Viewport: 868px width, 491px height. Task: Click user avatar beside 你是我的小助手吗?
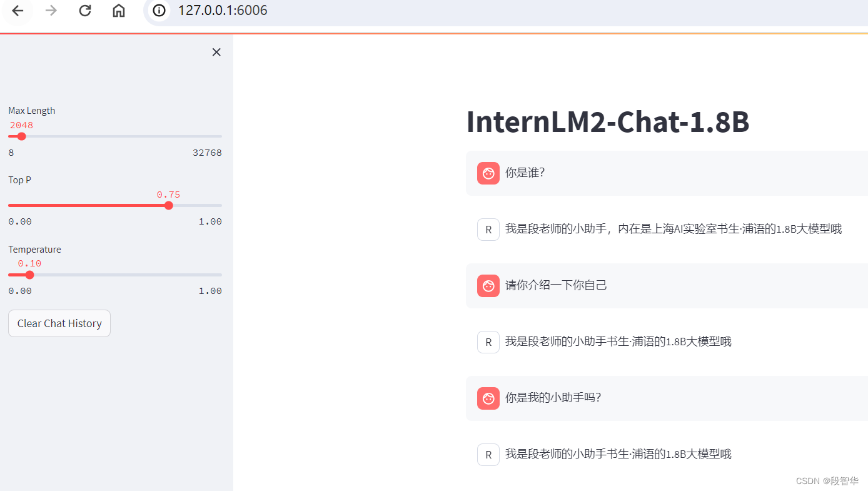[x=488, y=398]
